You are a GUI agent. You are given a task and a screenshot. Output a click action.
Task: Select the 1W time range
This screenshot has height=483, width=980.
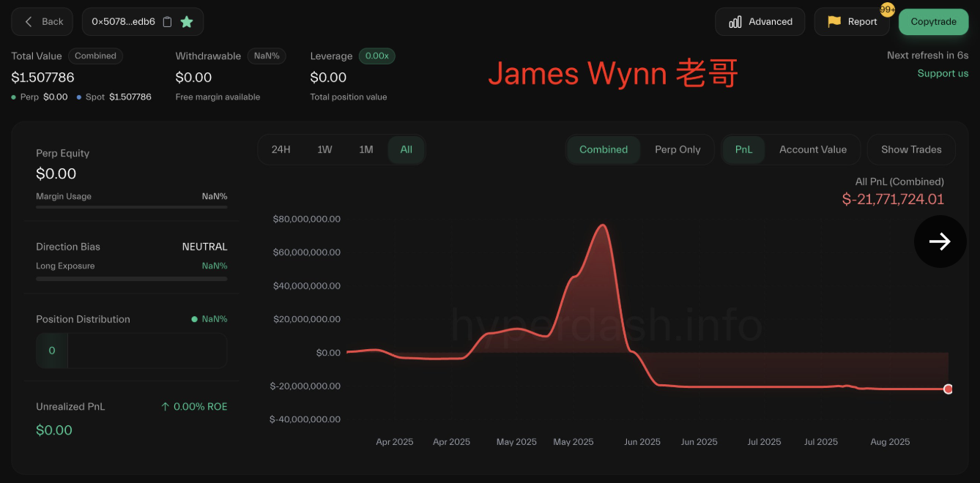click(x=324, y=149)
